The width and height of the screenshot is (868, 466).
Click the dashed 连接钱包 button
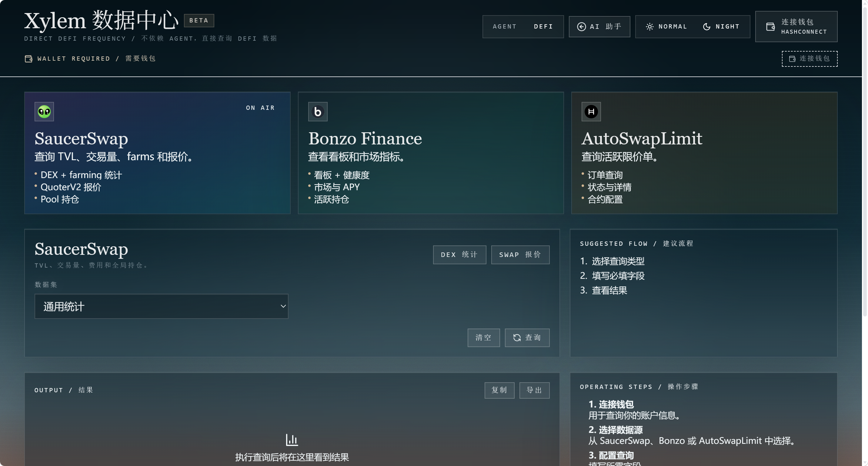coord(810,59)
